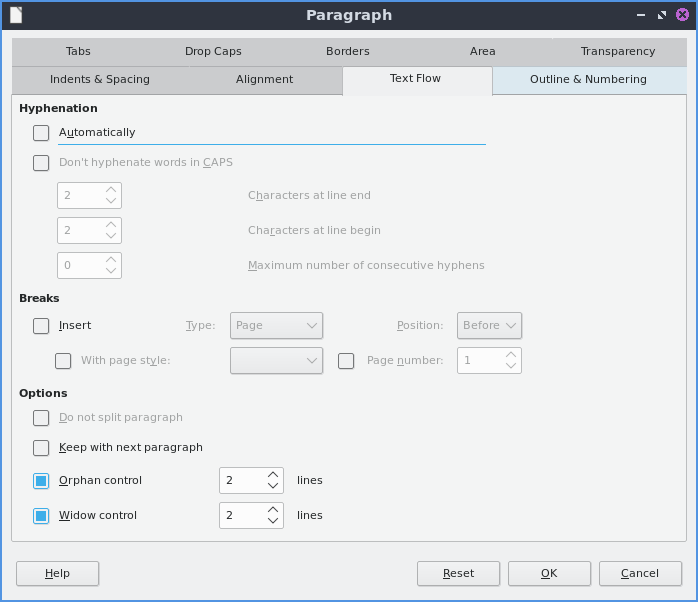Decrease Widow control lines value
The image size is (698, 602).
[x=273, y=521]
